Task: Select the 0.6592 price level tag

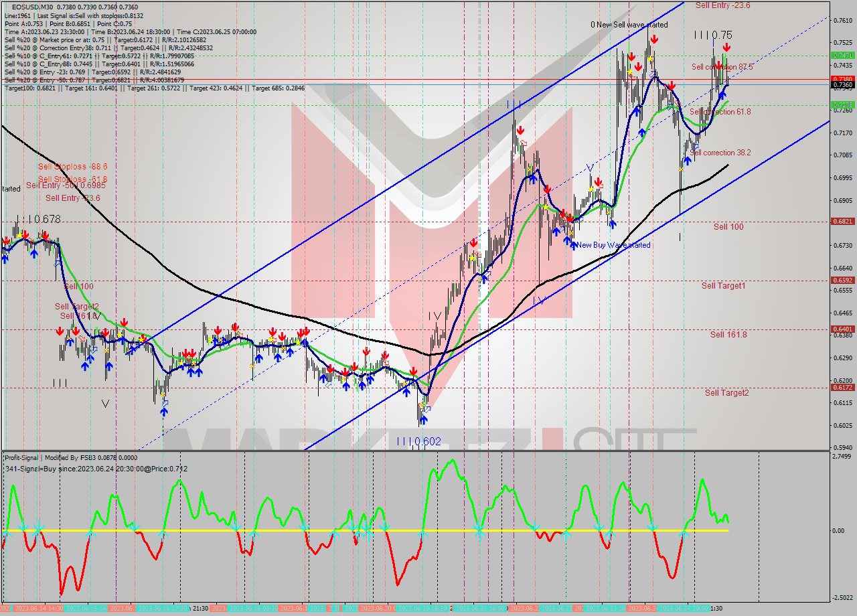Action: [x=842, y=281]
